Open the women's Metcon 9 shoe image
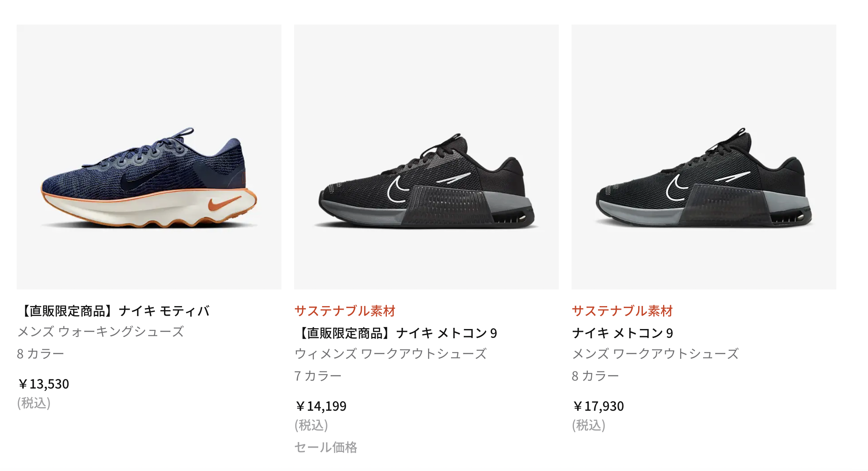Image resolution: width=868 pixels, height=471 pixels. coord(426,157)
